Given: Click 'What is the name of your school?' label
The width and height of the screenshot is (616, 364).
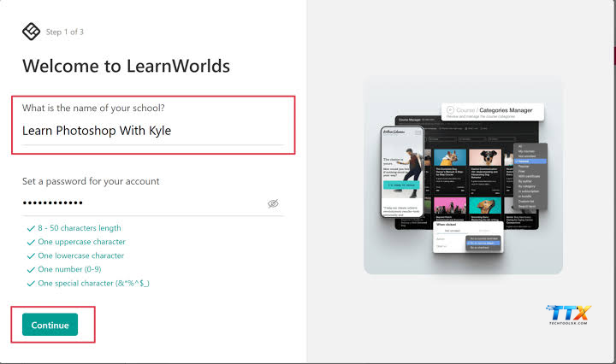Looking at the screenshot, I should pyautogui.click(x=93, y=108).
